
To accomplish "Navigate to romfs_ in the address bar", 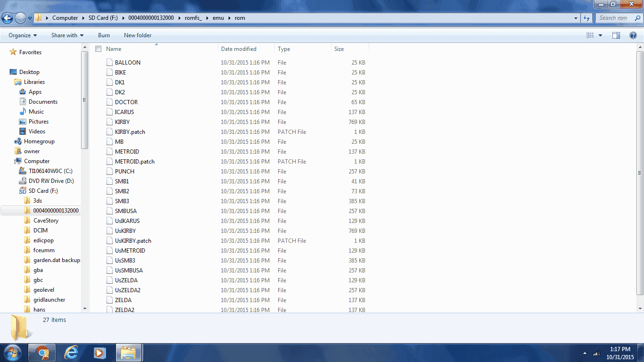I will point(193,18).
